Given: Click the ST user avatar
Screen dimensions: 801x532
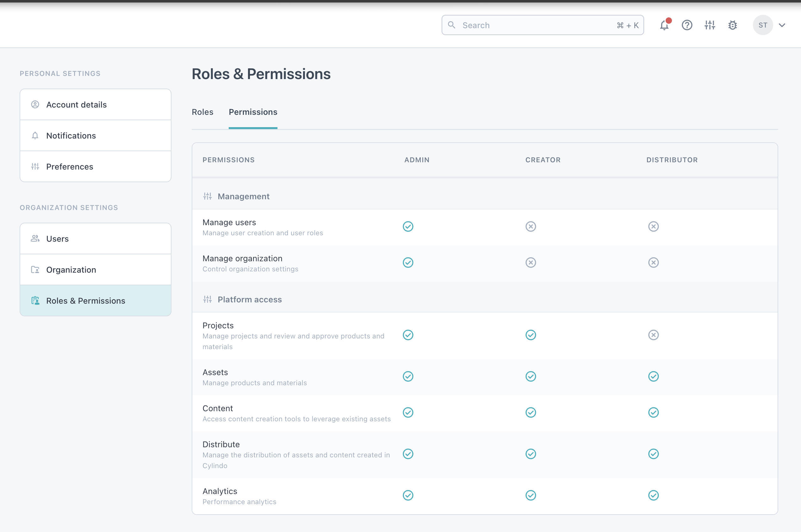Looking at the screenshot, I should [763, 25].
